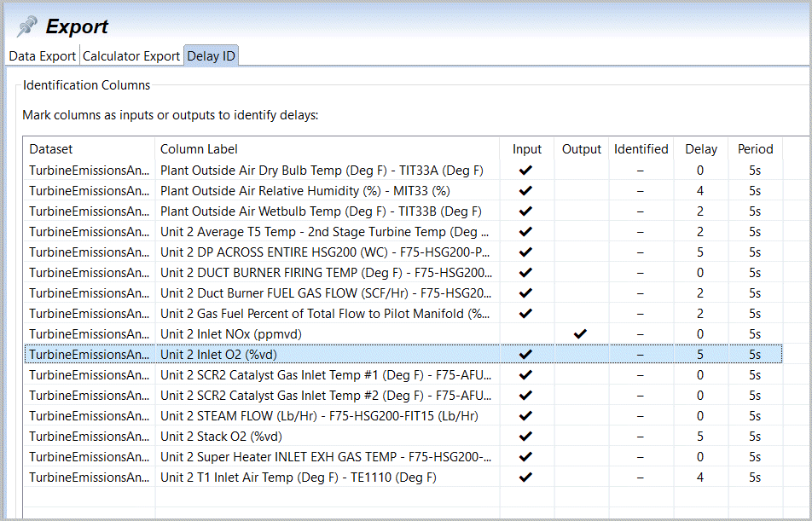The image size is (812, 521).
Task: Toggle Input checkmark for Unit 2 Stack O2
Action: [526, 437]
